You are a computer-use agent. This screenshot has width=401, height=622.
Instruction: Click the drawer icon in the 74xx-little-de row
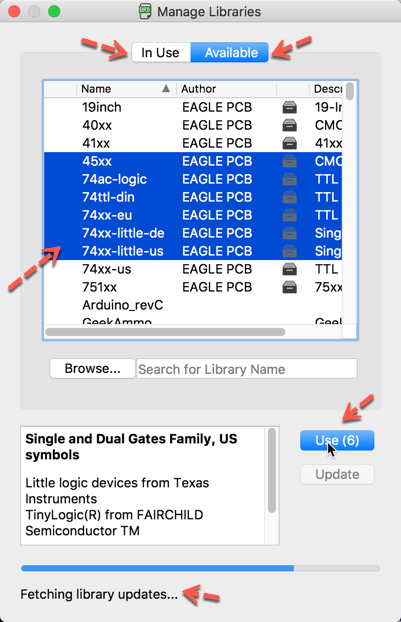point(290,233)
